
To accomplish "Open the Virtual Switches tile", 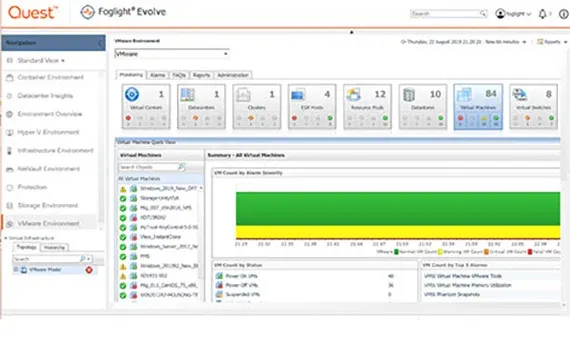I will coord(533,106).
